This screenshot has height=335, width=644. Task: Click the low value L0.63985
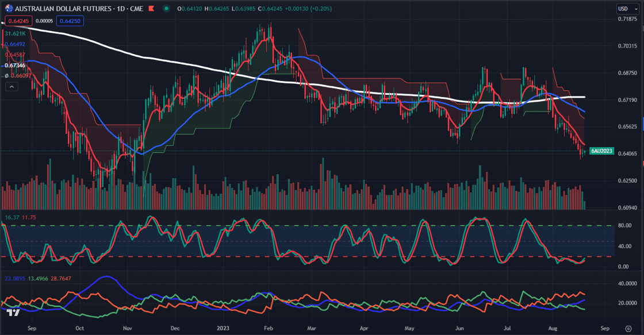tap(244, 9)
